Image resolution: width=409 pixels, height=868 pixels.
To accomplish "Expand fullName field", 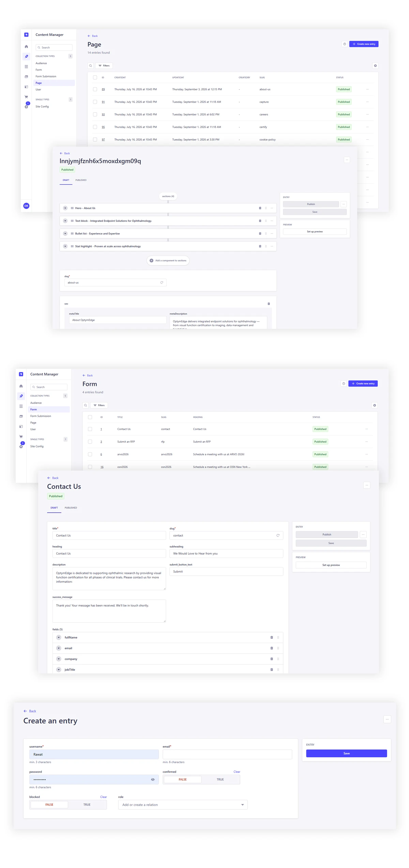I will point(59,638).
